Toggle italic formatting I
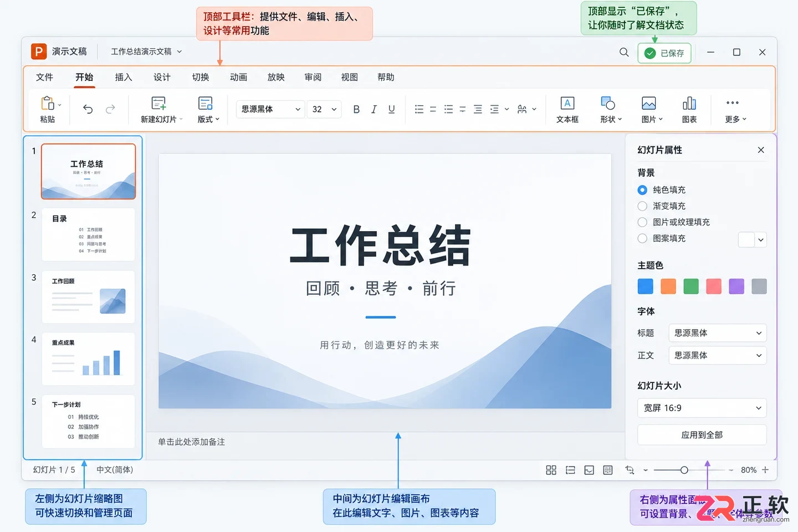The height and width of the screenshot is (532, 798). [374, 109]
